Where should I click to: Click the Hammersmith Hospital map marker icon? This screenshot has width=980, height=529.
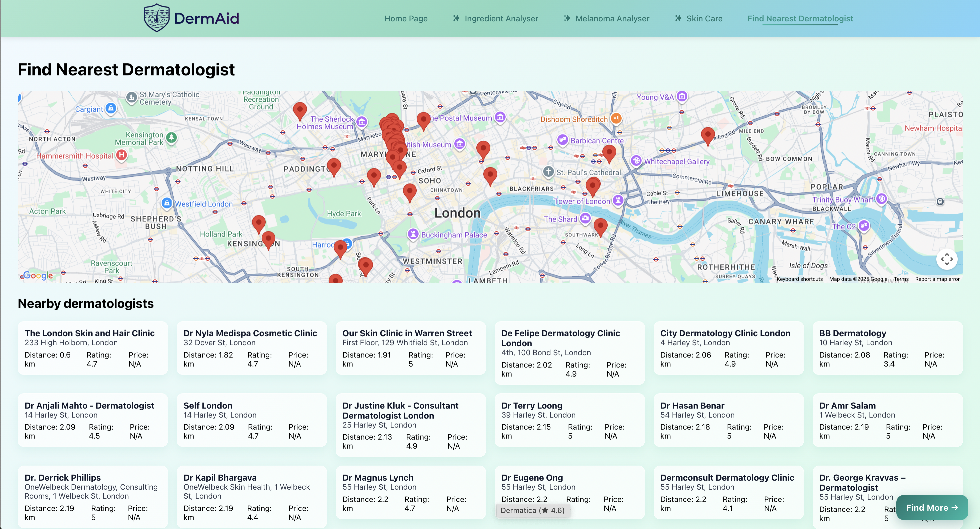pos(121,155)
